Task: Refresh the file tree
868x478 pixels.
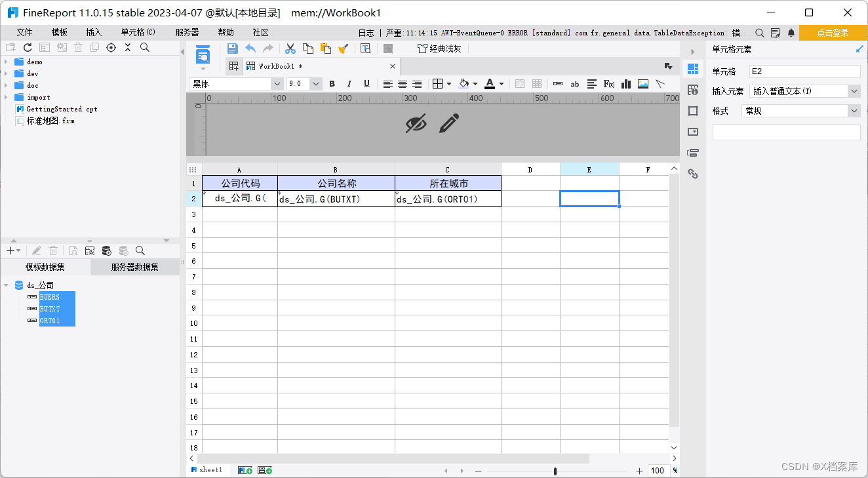Action: tap(28, 47)
